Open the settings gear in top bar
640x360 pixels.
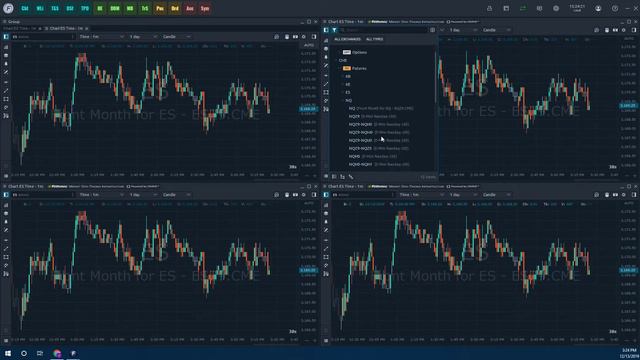point(556,8)
